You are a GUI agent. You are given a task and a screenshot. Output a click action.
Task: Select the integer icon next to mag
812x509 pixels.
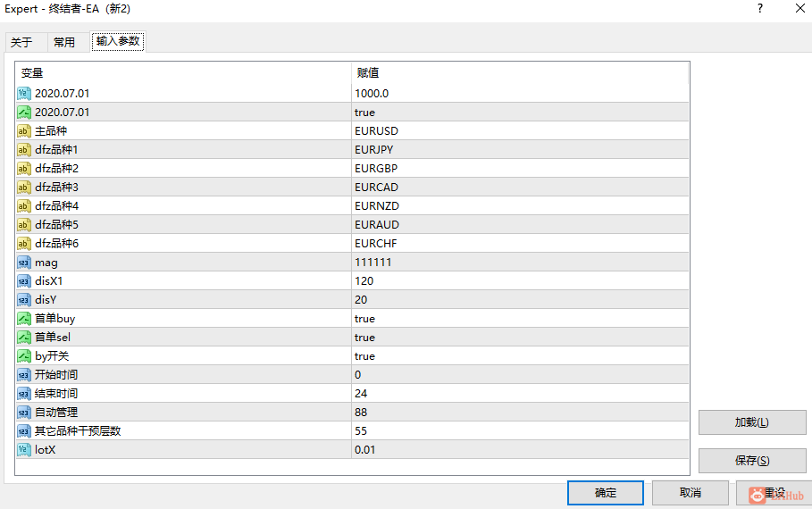(24, 263)
